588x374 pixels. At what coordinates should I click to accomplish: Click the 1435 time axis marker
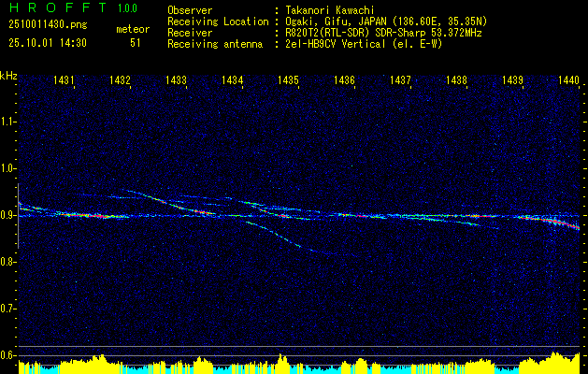point(288,79)
